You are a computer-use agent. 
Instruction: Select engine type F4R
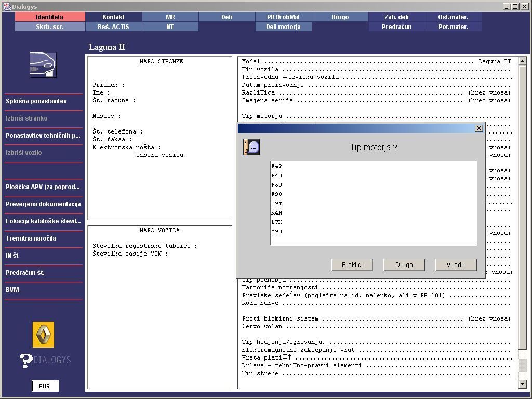click(373, 176)
